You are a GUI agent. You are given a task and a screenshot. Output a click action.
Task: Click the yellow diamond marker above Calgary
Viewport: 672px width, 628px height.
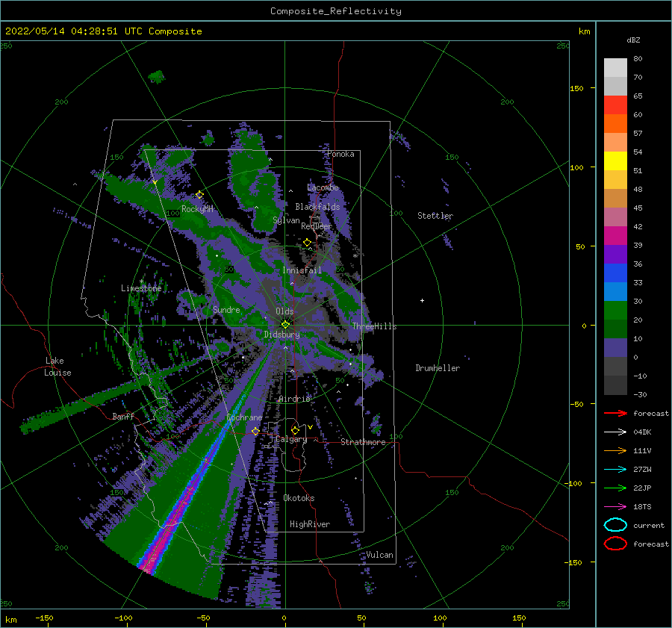click(x=295, y=430)
